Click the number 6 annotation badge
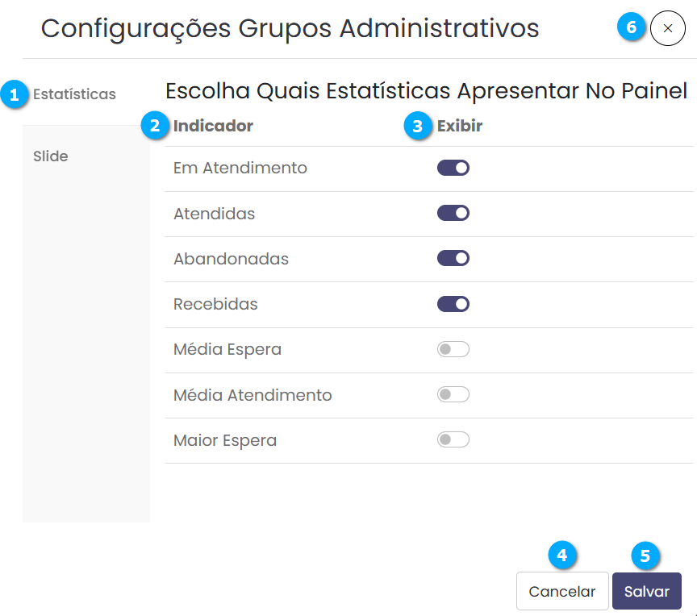This screenshot has width=697, height=616. pos(632,28)
